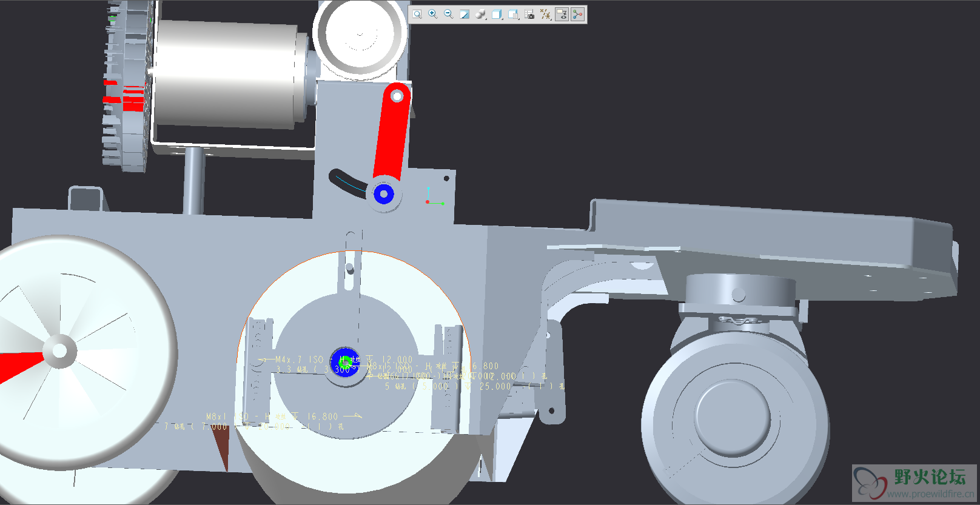Open the Datum Display Filters dropdown
Image resolution: width=980 pixels, height=505 pixels.
(546, 15)
